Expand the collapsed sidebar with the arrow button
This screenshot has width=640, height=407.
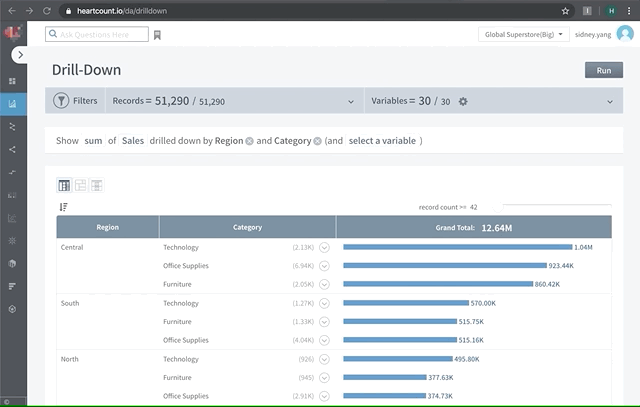pyautogui.click(x=20, y=55)
